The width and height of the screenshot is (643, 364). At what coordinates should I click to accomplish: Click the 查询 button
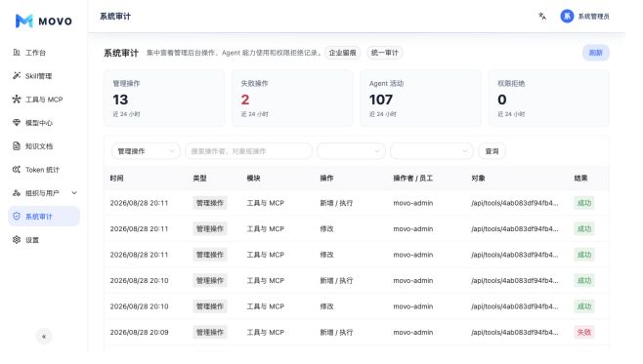[x=492, y=151]
